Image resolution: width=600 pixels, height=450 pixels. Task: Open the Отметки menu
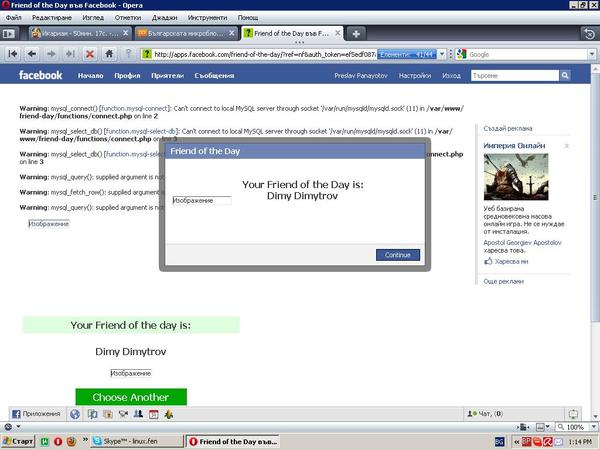pyautogui.click(x=128, y=18)
